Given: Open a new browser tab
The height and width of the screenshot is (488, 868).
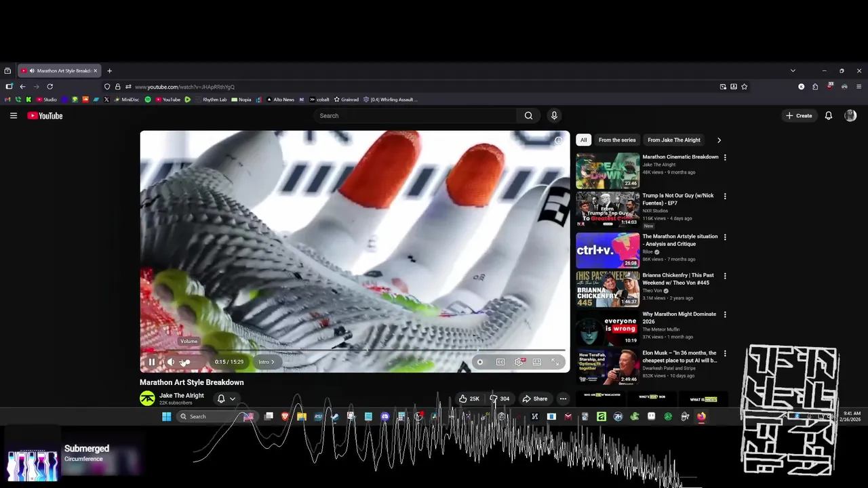Looking at the screenshot, I should (109, 70).
